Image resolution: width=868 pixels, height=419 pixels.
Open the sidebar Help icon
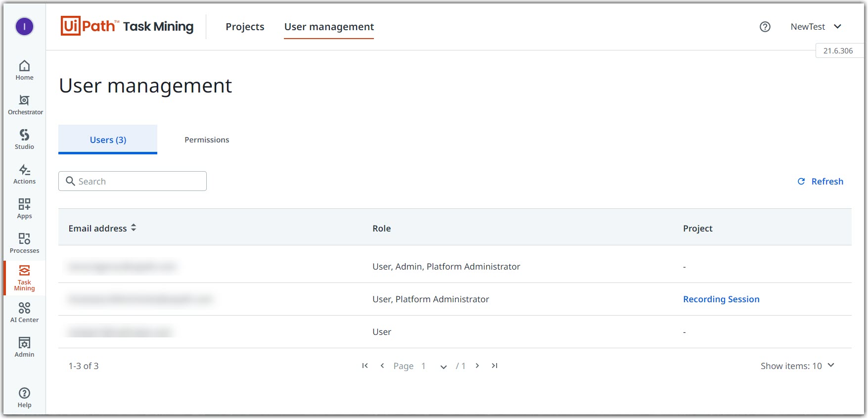pos(24,398)
